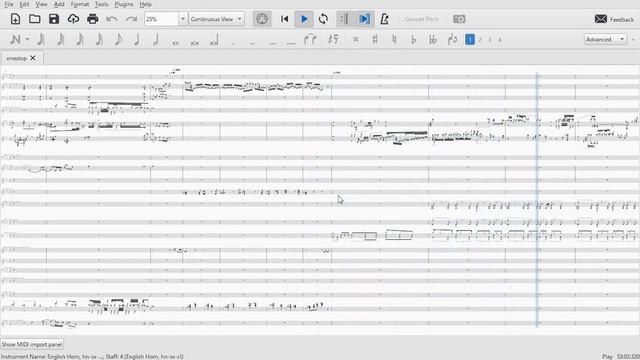Open the Edit menu

(24, 4)
